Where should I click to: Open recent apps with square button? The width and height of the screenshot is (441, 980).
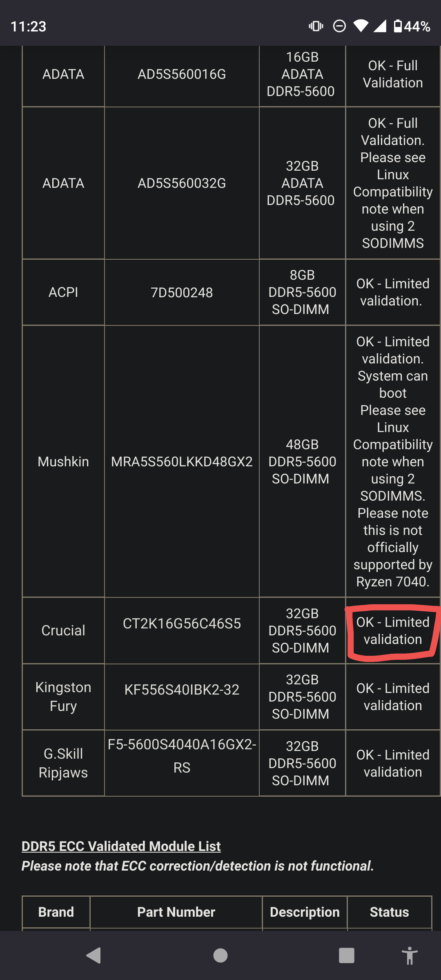coord(347,955)
